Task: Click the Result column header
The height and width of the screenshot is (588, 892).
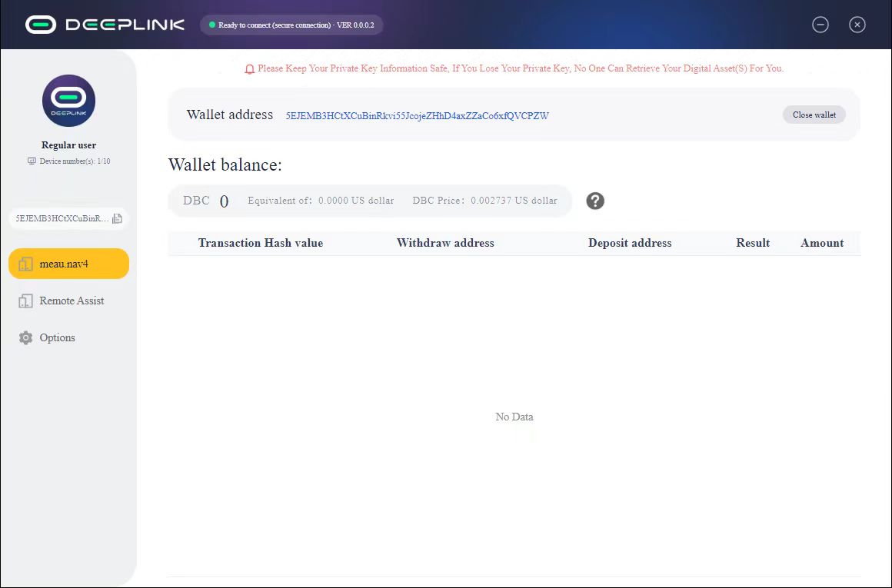Action: (752, 243)
